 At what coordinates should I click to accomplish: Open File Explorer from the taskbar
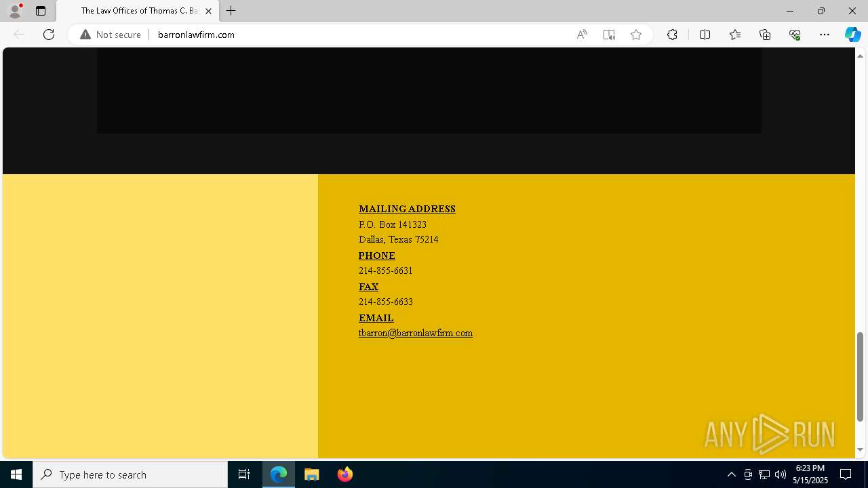click(312, 474)
